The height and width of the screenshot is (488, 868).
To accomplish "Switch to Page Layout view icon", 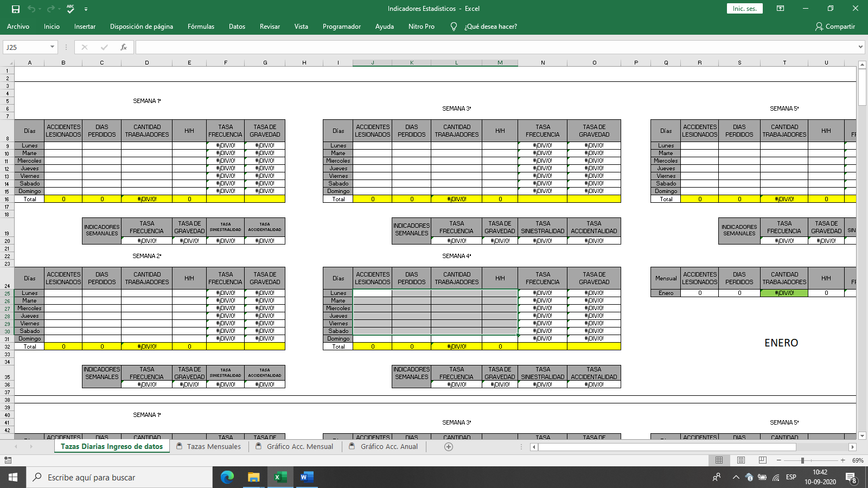I will tap(741, 460).
